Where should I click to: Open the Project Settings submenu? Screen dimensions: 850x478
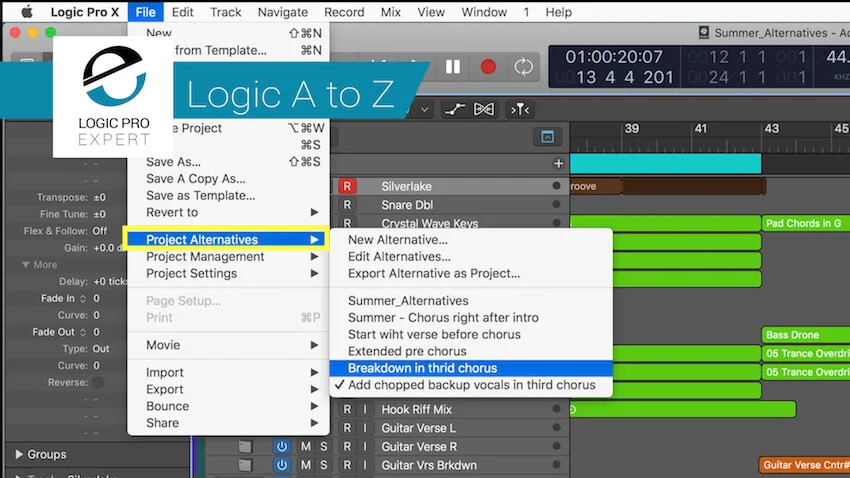pyautogui.click(x=228, y=273)
